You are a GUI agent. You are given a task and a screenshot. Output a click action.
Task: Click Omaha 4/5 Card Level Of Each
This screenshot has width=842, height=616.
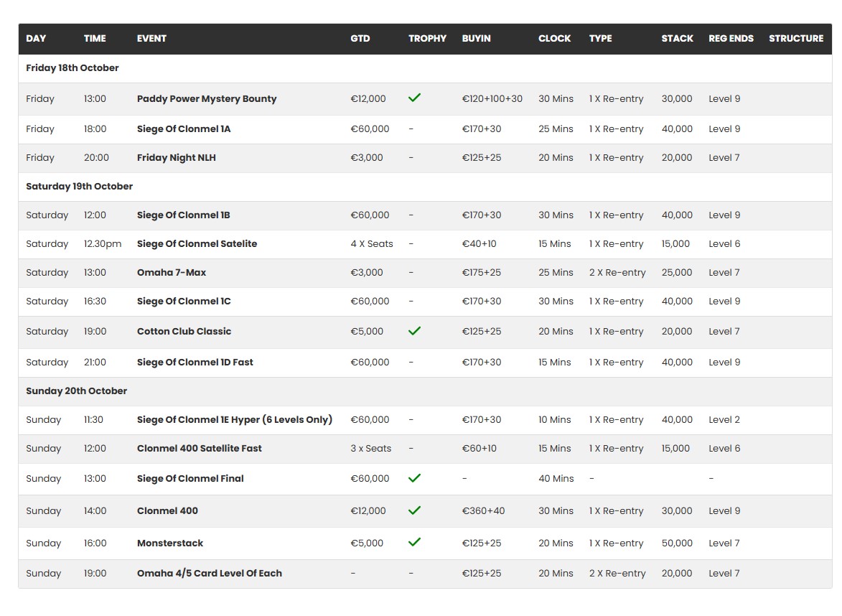tap(210, 574)
